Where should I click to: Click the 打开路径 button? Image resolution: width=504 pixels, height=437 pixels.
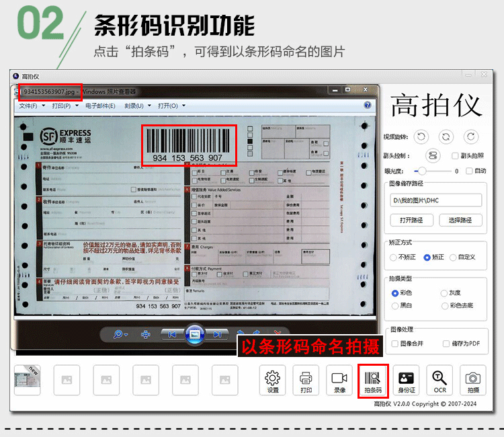click(411, 221)
